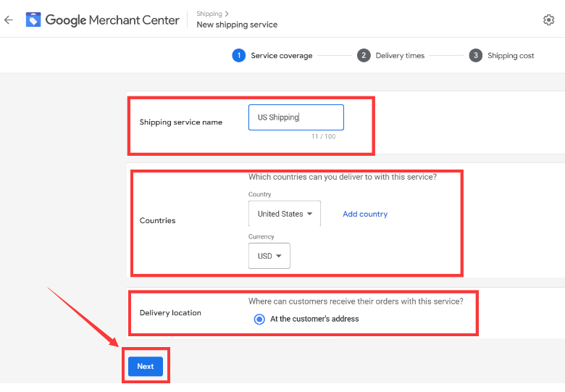Image resolution: width=565 pixels, height=392 pixels.
Task: Jump to the Shipping cost step label
Action: pos(511,56)
